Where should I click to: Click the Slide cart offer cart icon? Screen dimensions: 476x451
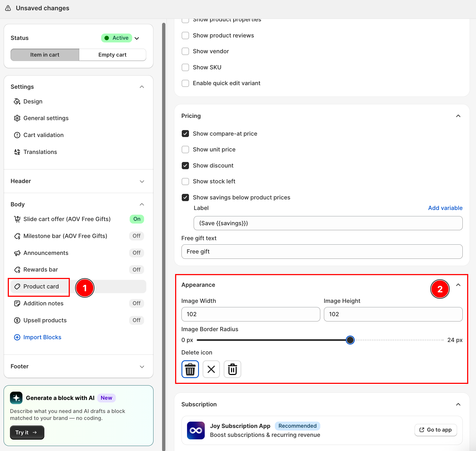17,219
